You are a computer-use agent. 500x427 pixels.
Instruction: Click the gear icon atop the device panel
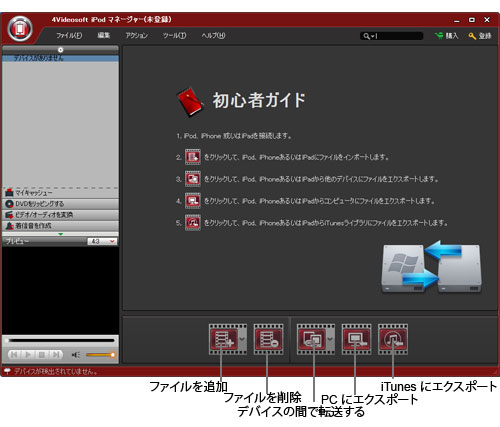[60, 50]
